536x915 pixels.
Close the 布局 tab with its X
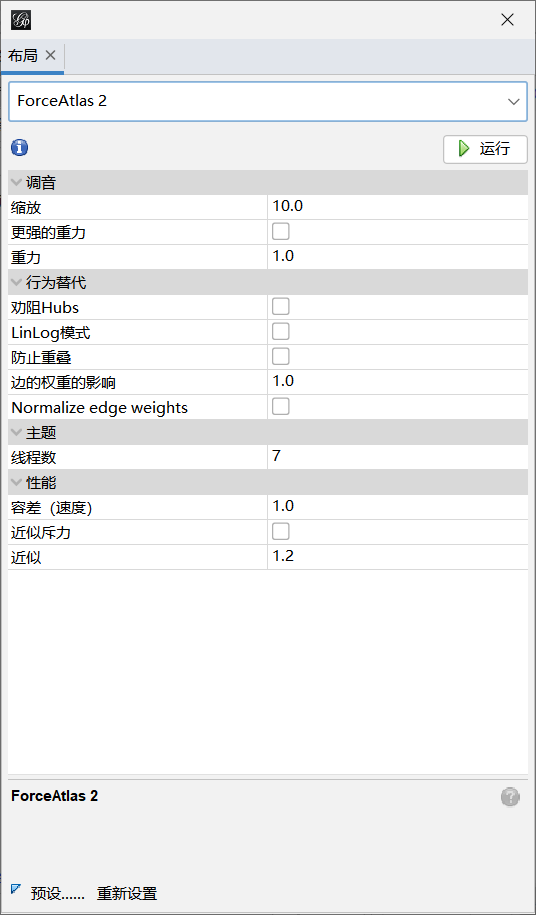[51, 55]
